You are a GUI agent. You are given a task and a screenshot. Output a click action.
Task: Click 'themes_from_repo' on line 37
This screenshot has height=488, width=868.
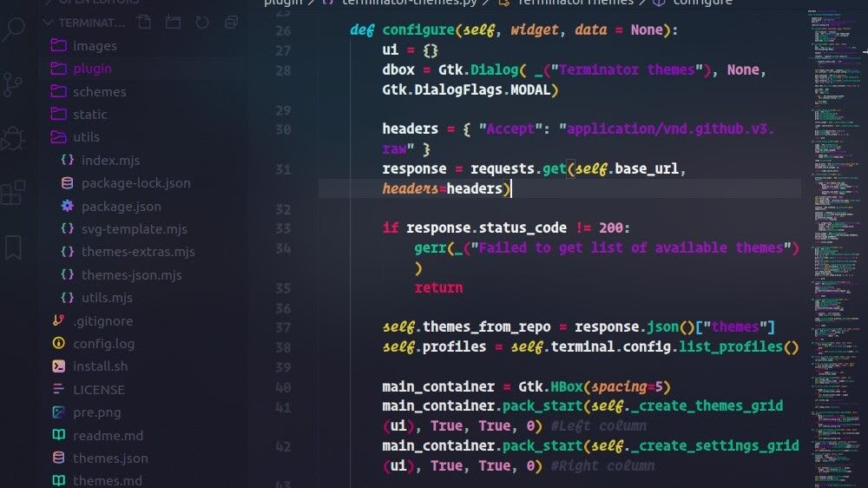pos(487,327)
